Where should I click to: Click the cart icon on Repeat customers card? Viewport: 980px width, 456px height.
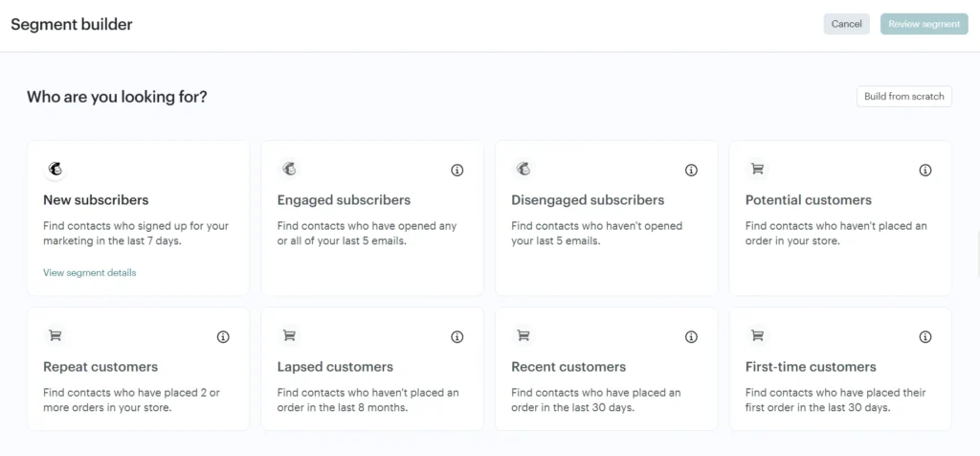click(56, 336)
